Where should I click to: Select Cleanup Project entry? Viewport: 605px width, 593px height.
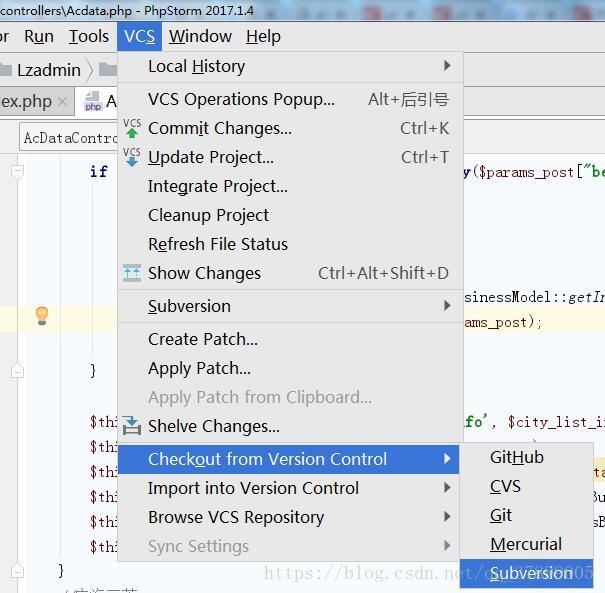[x=290, y=215]
